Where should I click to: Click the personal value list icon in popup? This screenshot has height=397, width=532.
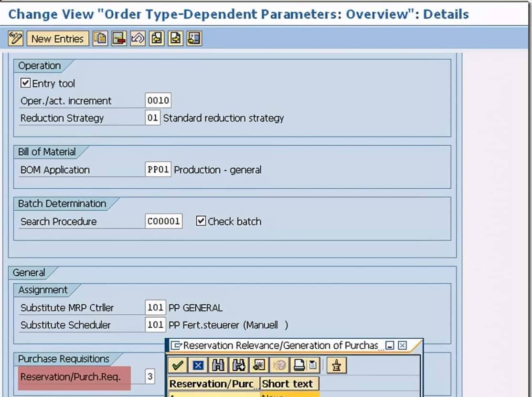(x=259, y=365)
